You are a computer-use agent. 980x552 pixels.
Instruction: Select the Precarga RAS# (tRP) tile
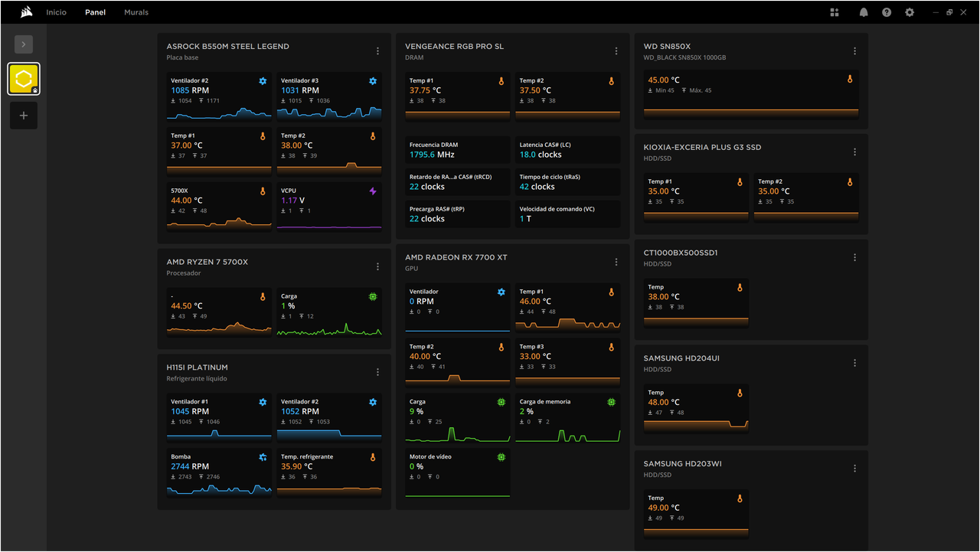[x=457, y=214]
